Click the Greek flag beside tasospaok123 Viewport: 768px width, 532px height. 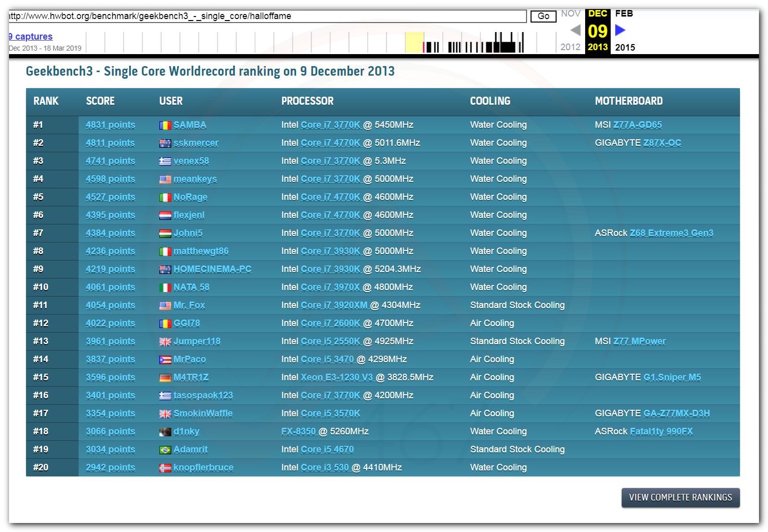(165, 396)
